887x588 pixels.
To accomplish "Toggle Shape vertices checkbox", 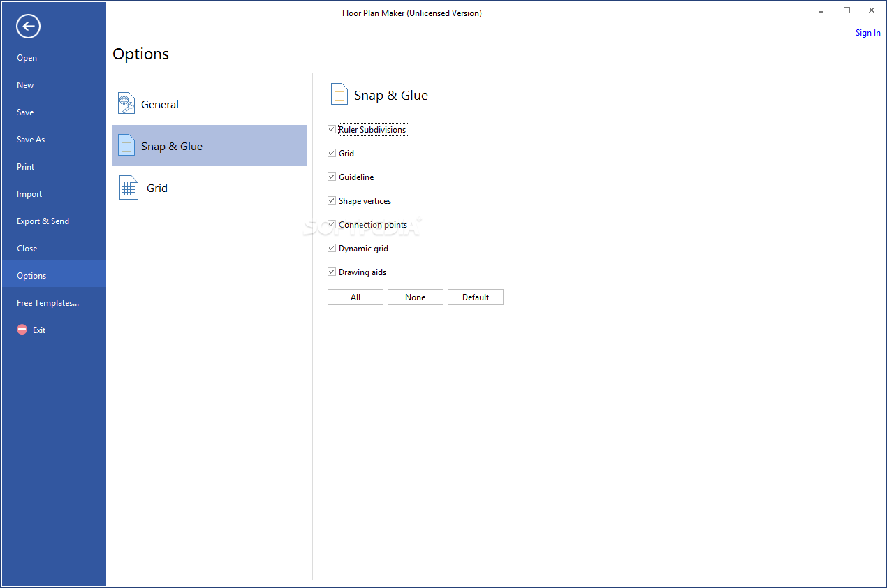I will click(332, 200).
